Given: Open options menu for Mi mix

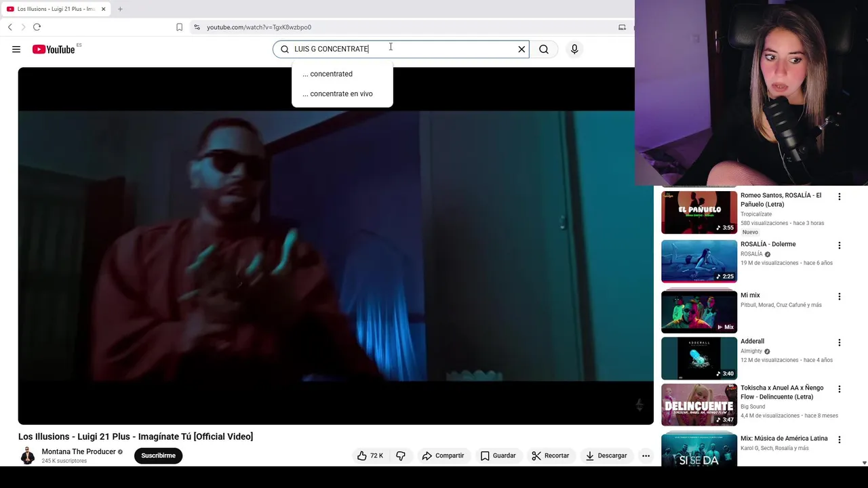Looking at the screenshot, I should pyautogui.click(x=840, y=296).
